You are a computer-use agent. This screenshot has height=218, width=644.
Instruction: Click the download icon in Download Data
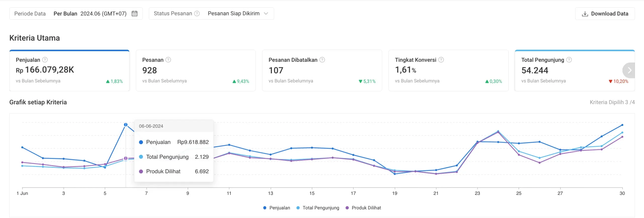pos(585,14)
